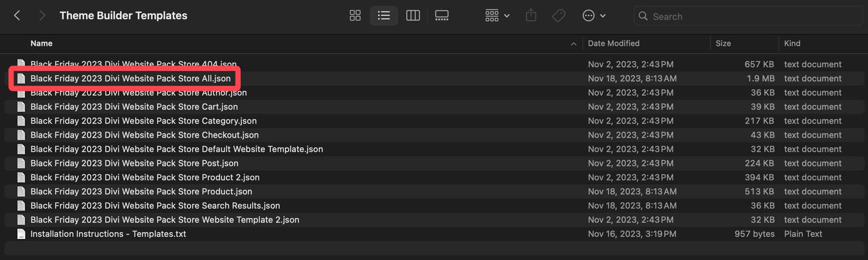Image resolution: width=868 pixels, height=260 pixels.
Task: Open the Group By dropdown
Action: tap(497, 16)
